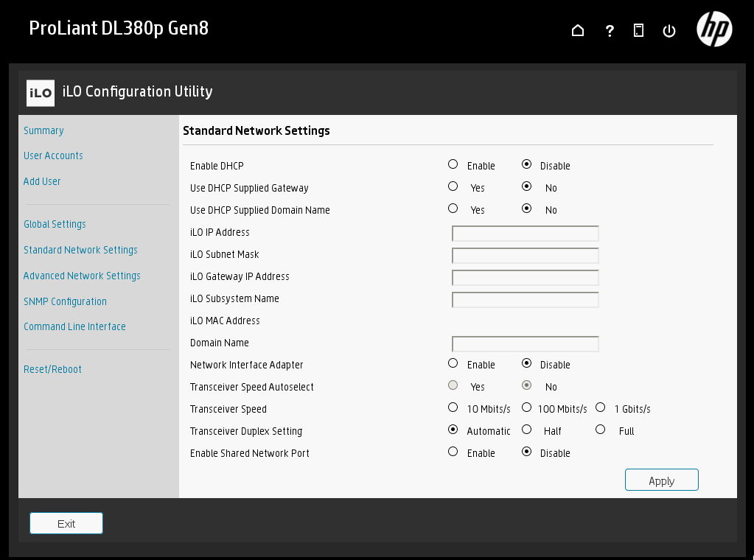Open the Summary page

(43, 130)
